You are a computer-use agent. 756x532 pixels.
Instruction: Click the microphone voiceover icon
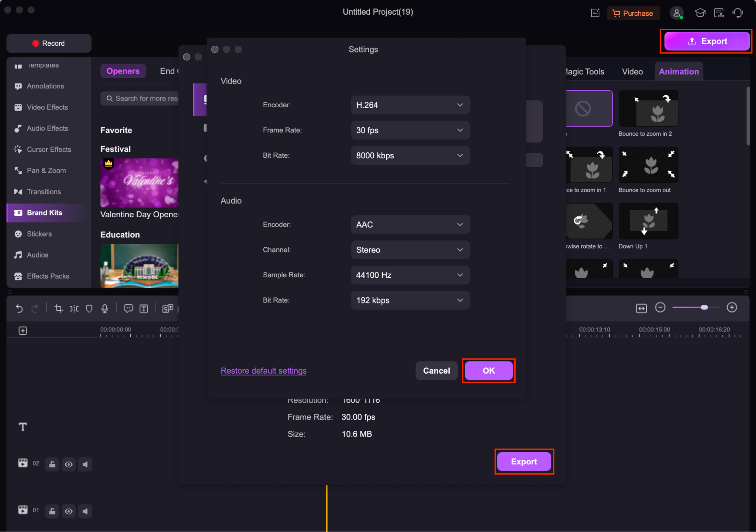tap(105, 309)
